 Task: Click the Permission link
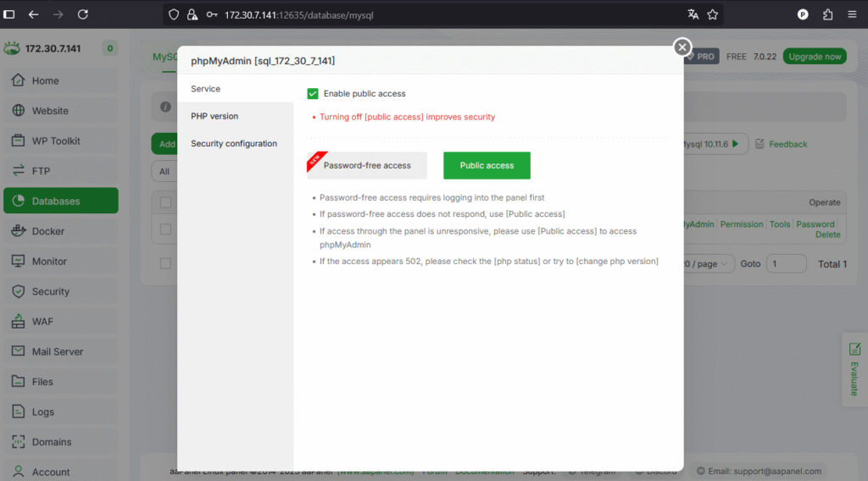point(741,224)
